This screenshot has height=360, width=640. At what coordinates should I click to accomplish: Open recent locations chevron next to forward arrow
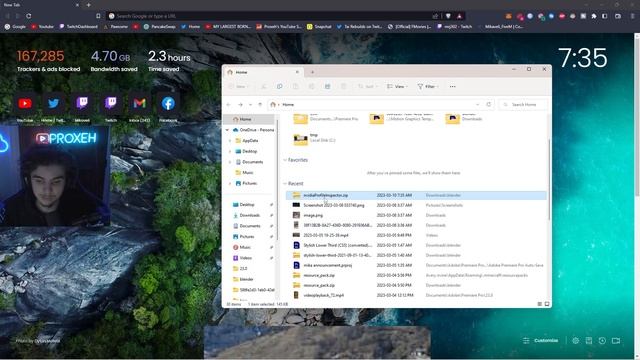pyautogui.click(x=250, y=105)
